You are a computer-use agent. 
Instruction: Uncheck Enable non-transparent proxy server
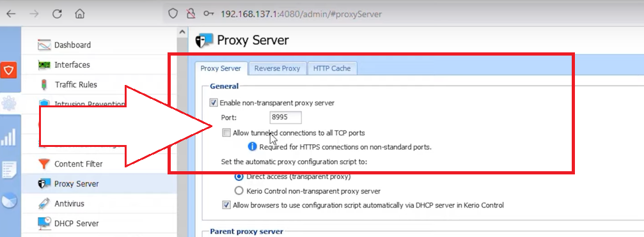(214, 103)
